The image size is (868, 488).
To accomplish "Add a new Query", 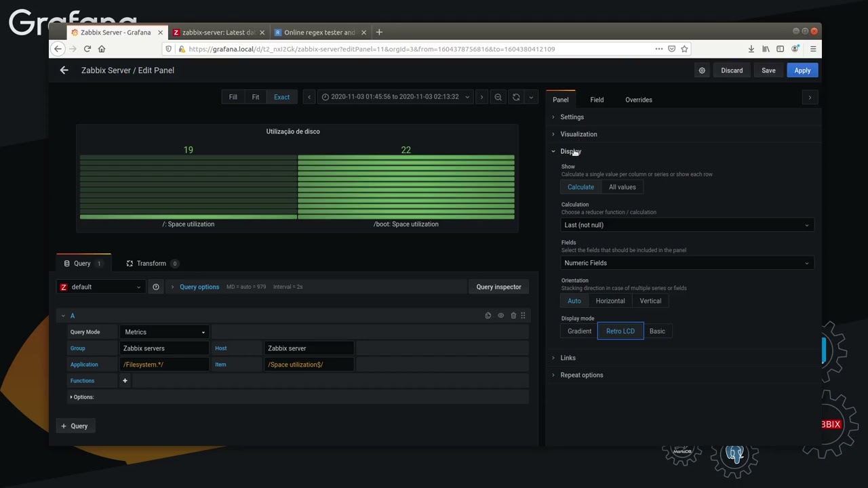I will pos(75,426).
